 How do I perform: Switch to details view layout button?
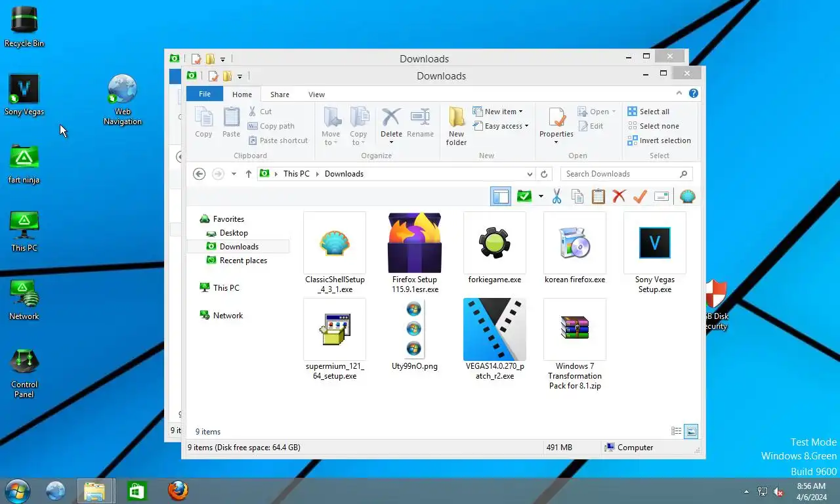(677, 431)
